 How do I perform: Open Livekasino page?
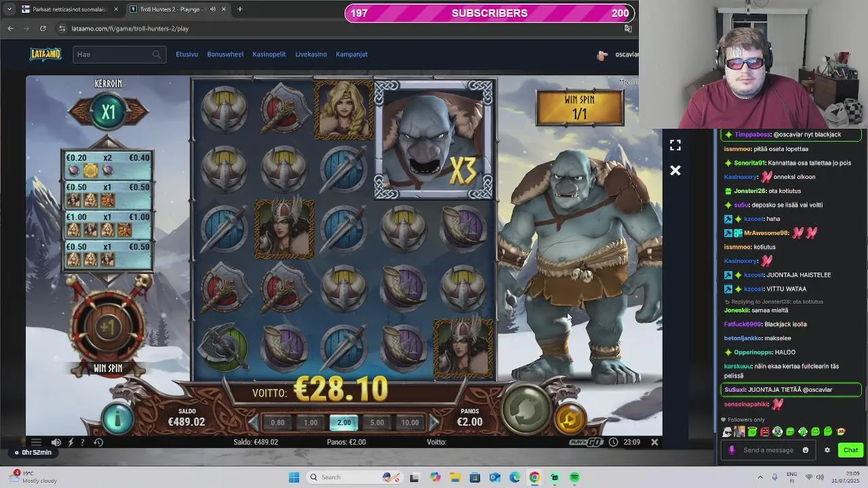click(311, 54)
